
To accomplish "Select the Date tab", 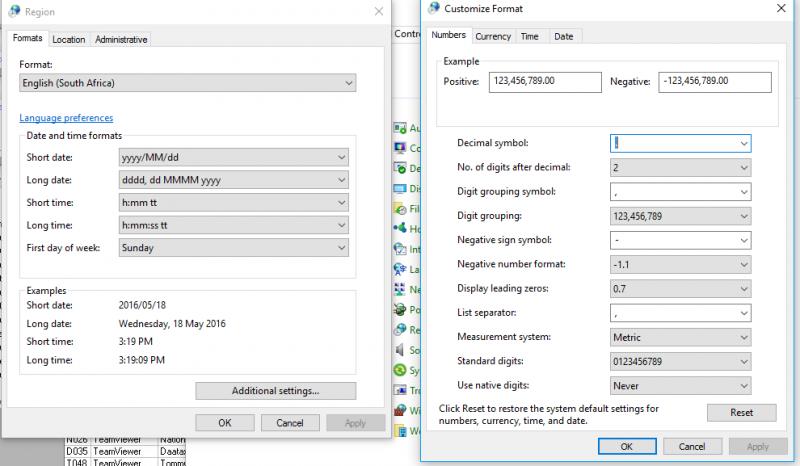I will coord(564,36).
